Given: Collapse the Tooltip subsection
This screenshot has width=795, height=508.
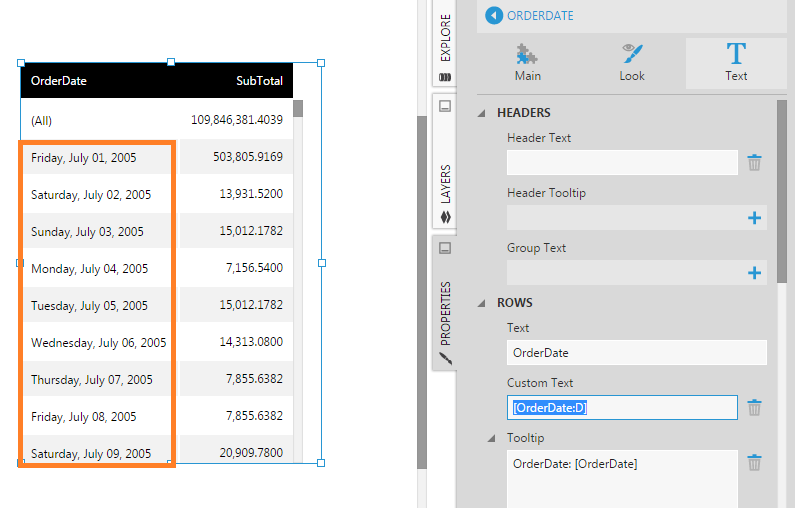Looking at the screenshot, I should tap(491, 438).
